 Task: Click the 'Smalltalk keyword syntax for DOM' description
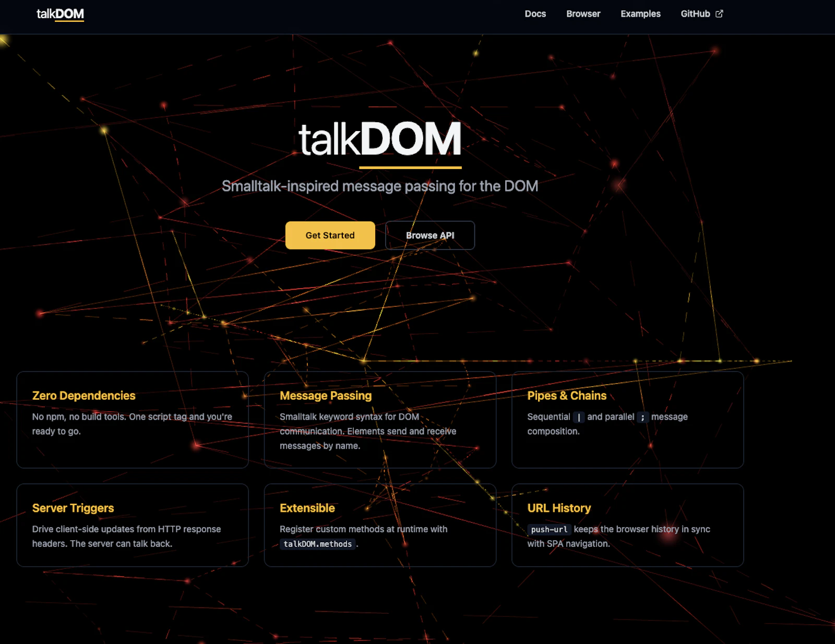click(368, 432)
